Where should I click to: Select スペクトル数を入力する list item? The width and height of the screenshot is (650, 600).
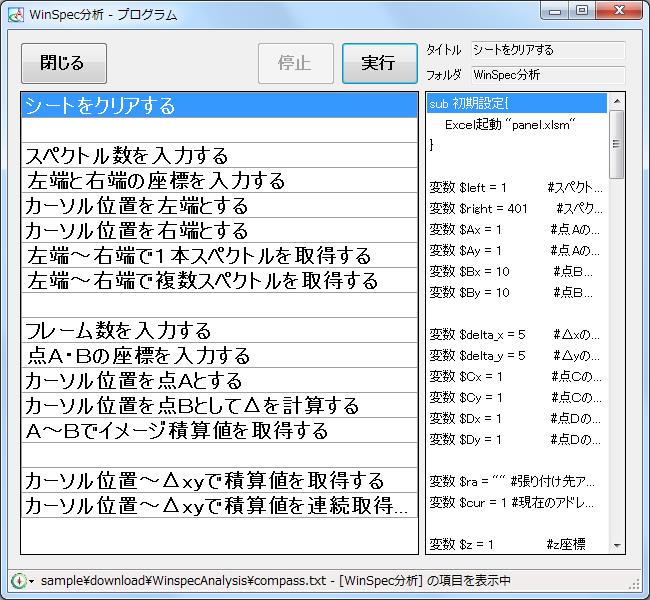219,156
